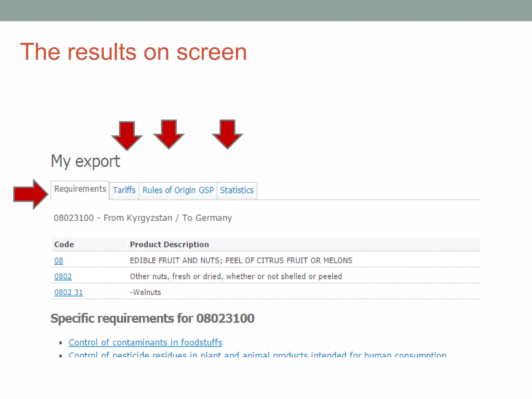532x399 pixels.
Task: Open the Requirements tab
Action: click(80, 189)
